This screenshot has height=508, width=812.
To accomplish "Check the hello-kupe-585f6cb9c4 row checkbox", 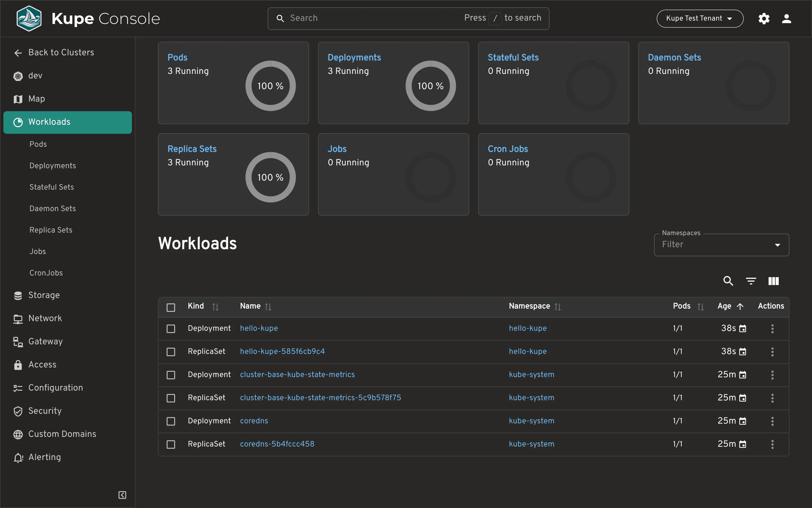I will [x=171, y=352].
